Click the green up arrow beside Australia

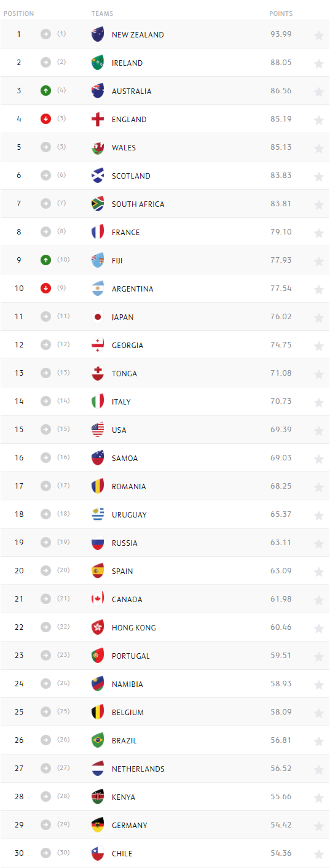tap(45, 91)
